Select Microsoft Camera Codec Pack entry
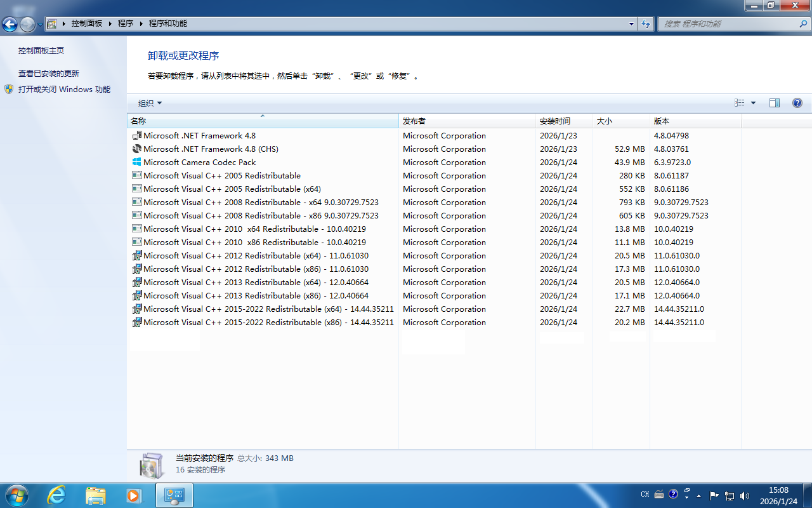The image size is (812, 508). tap(200, 163)
